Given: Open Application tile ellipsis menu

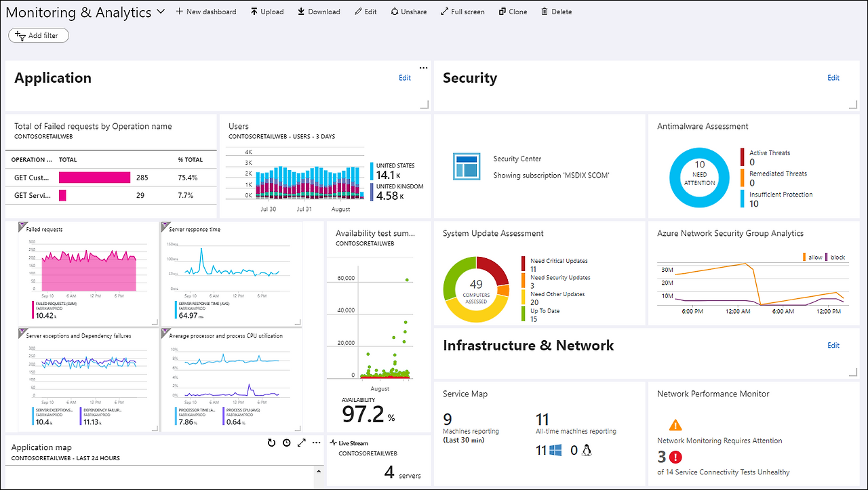Looking at the screenshot, I should point(424,68).
